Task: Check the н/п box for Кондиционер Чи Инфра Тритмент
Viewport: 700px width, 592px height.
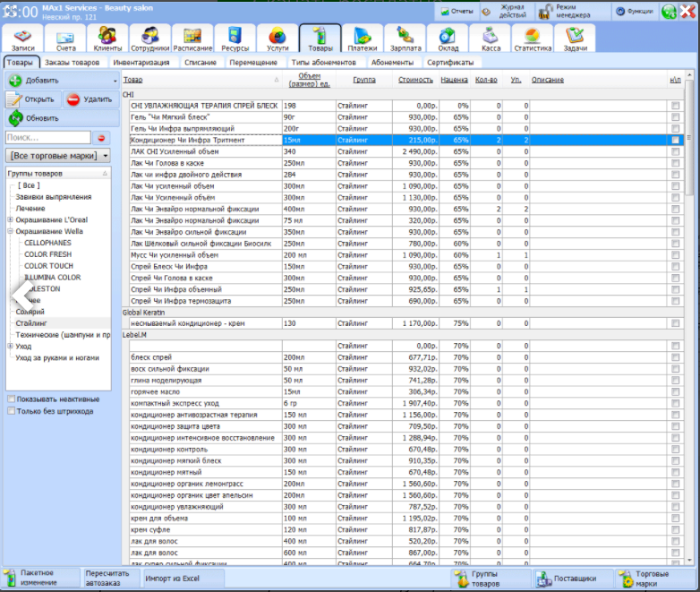Action: [676, 141]
